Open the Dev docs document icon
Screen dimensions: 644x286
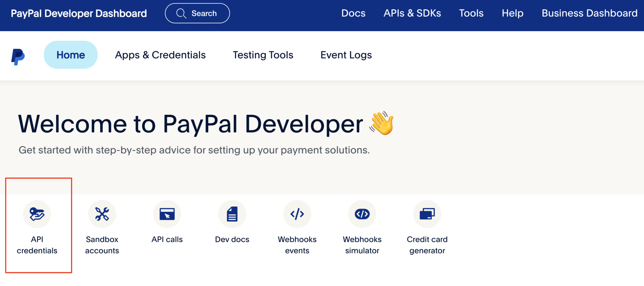tap(232, 214)
